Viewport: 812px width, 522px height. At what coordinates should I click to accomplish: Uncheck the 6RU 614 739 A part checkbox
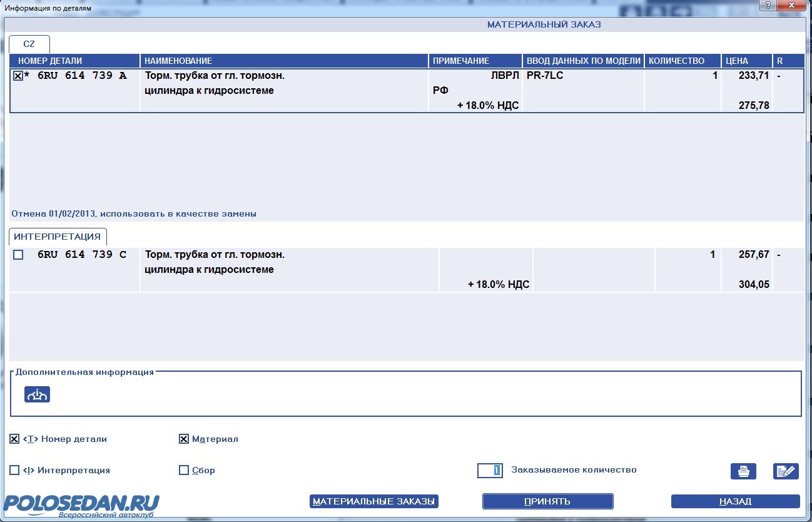18,76
